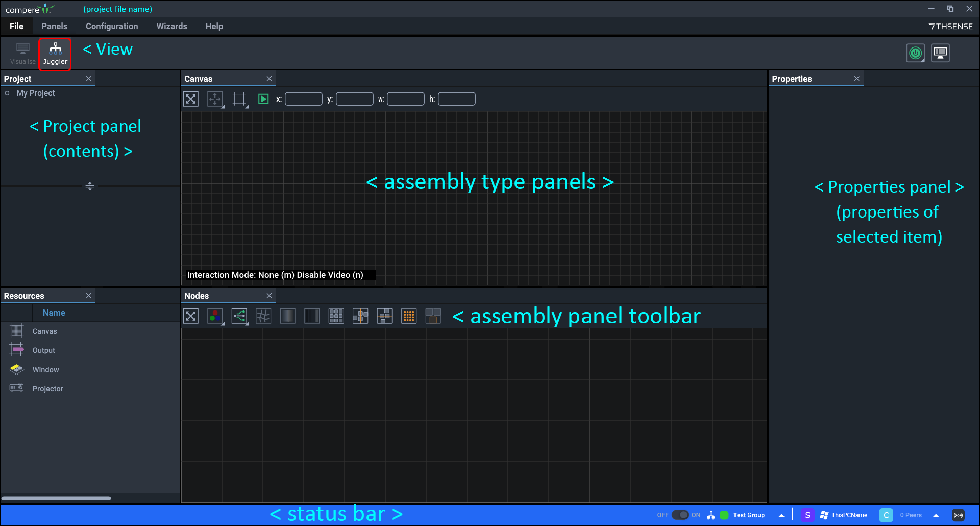Click the broadcast signal icon in status bar
Viewport: 980px width, 526px height.
[x=959, y=515]
